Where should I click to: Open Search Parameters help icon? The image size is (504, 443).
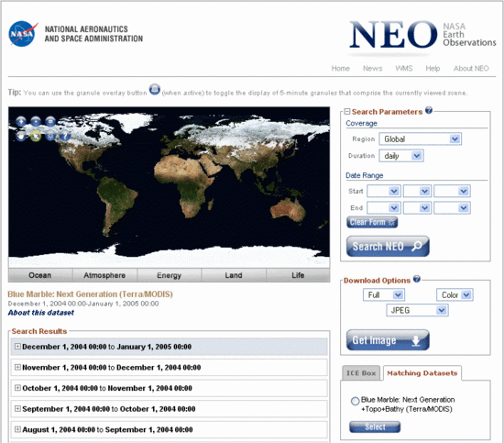[429, 110]
